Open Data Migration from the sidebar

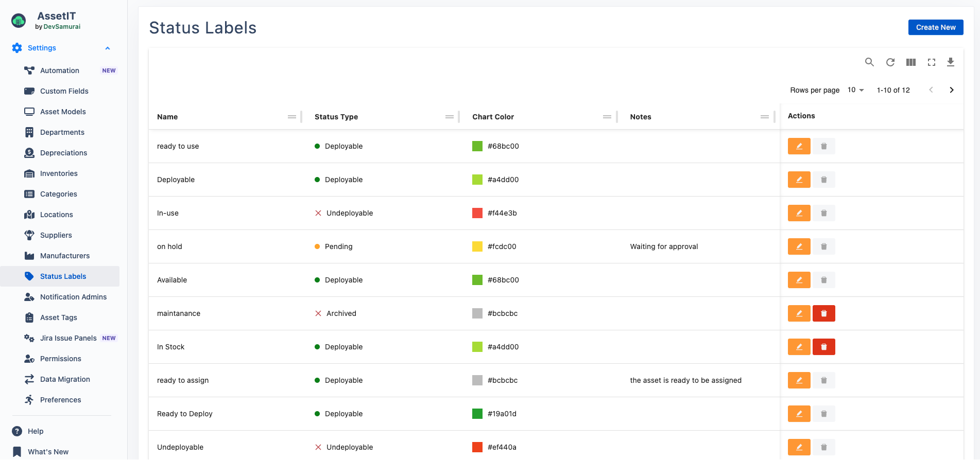(65, 379)
